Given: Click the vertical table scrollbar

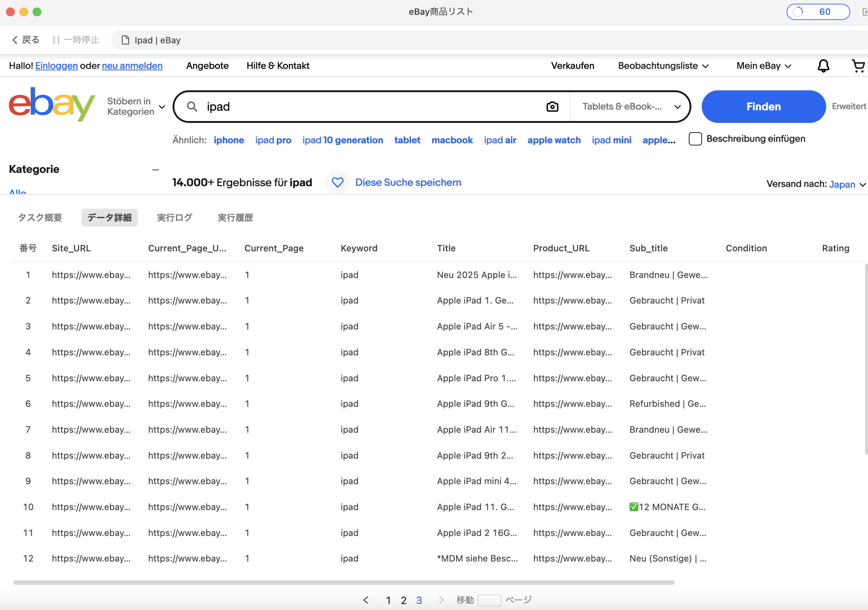Looking at the screenshot, I should (x=866, y=359).
